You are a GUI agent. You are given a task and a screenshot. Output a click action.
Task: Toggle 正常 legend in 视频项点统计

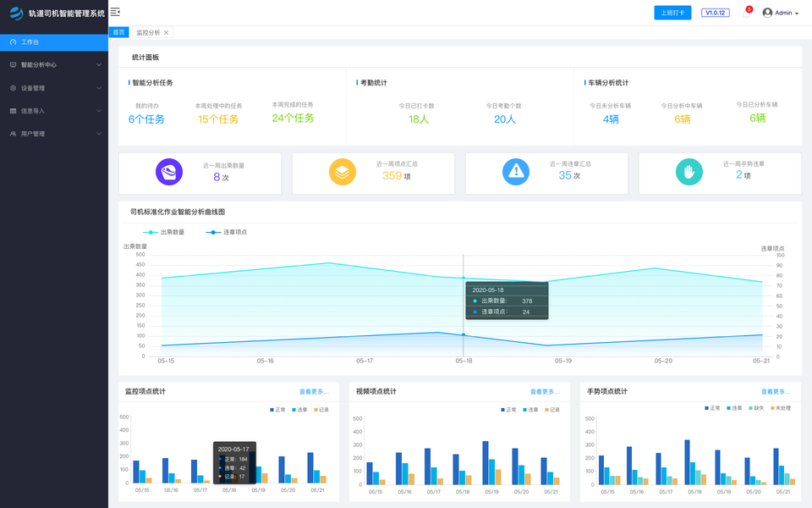point(508,410)
